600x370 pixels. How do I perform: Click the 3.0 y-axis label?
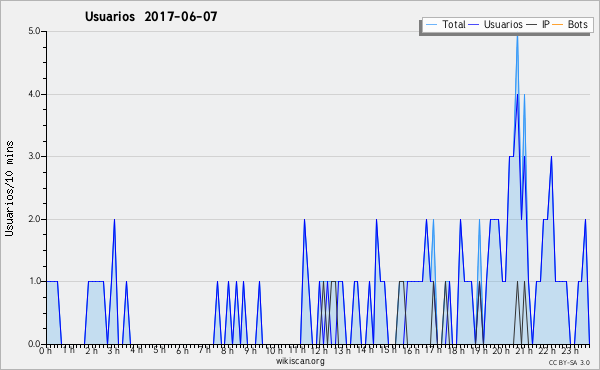coord(34,156)
